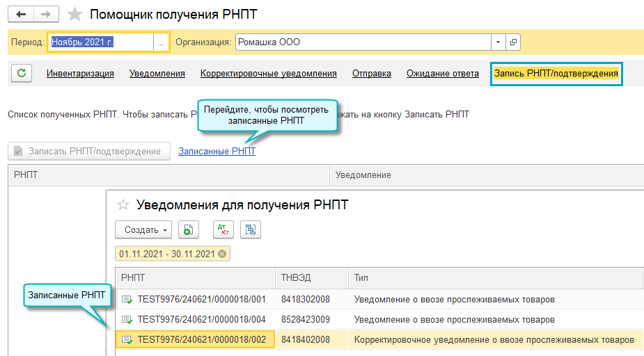This screenshot has height=356, width=644.
Task: Open the Ожидание ответа step
Action: [x=442, y=73]
